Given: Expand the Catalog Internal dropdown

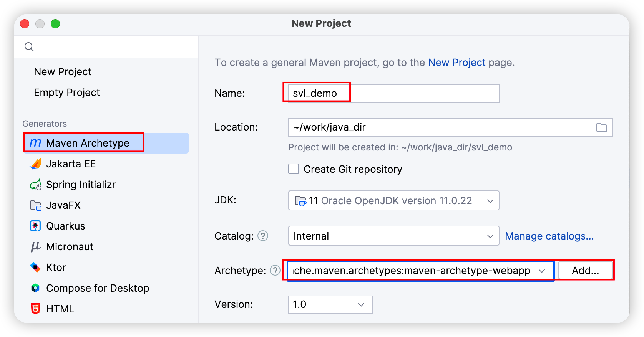Looking at the screenshot, I should point(490,236).
